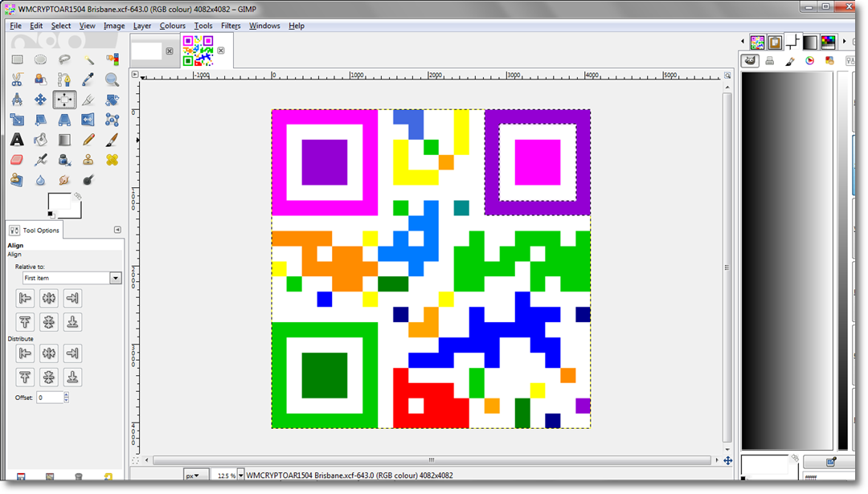Select the Colour Picker eyedropper tool

tap(88, 80)
